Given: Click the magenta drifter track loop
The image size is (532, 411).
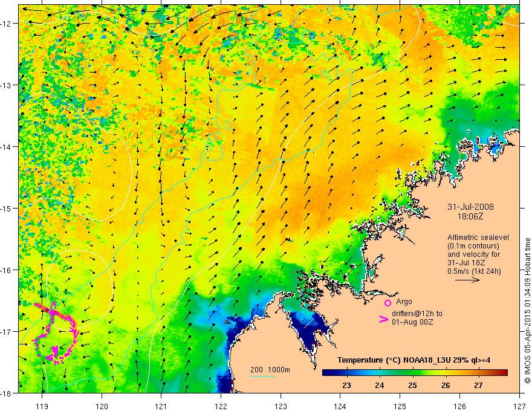Looking at the screenshot, I should tap(56, 332).
